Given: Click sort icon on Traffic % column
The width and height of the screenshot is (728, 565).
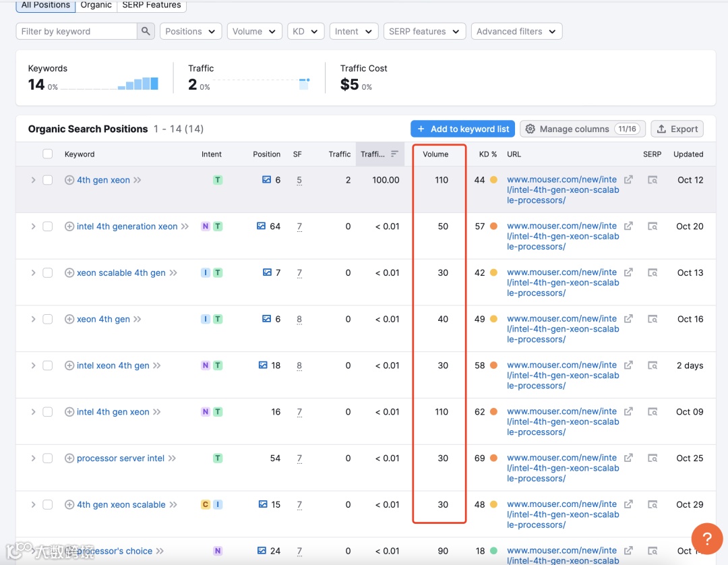Looking at the screenshot, I should (x=394, y=154).
